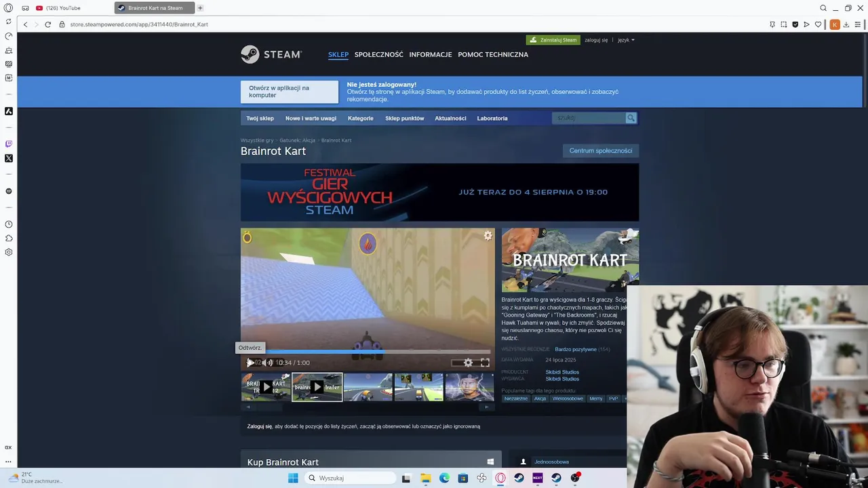The image size is (868, 488).
Task: Open extensions cube icon in sidebar
Action: [x=9, y=238]
